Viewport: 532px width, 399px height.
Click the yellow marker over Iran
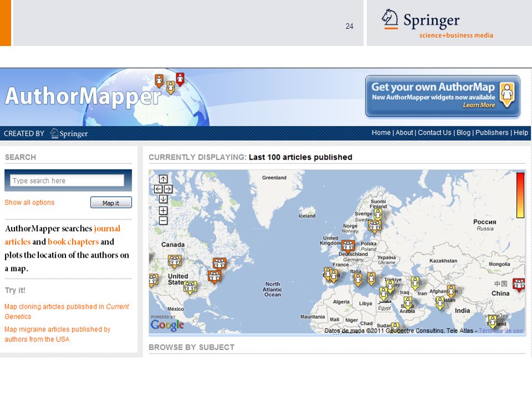[x=415, y=283]
